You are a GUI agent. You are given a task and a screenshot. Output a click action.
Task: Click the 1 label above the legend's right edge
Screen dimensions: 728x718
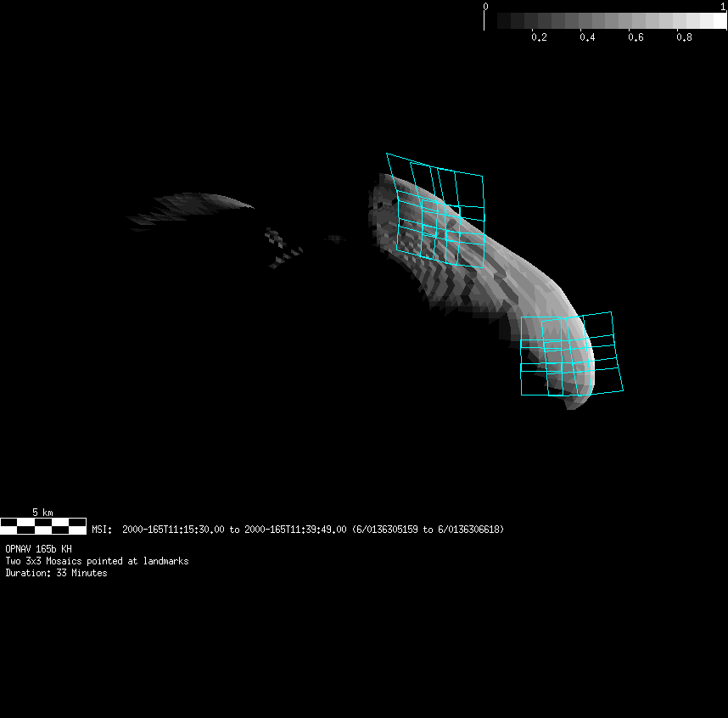[x=722, y=6]
